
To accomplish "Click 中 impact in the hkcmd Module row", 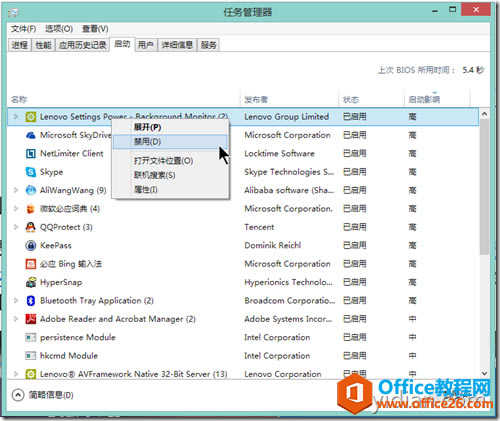I will click(x=413, y=356).
